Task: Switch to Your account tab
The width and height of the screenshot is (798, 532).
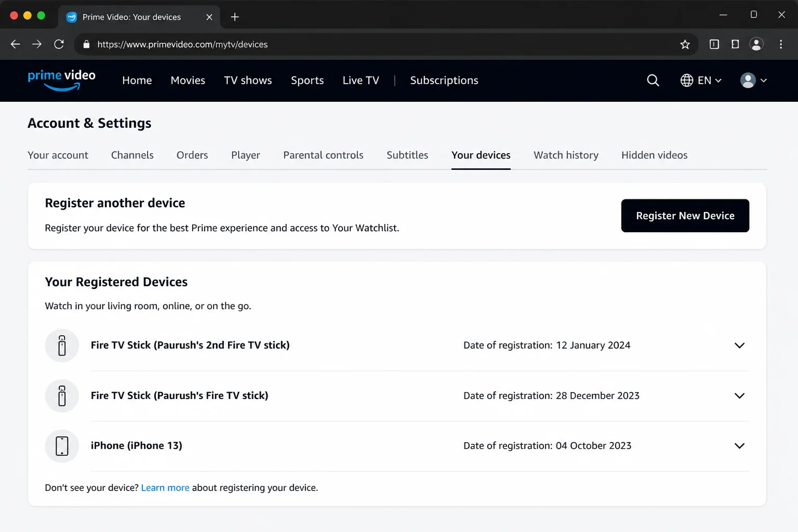Action: point(58,155)
